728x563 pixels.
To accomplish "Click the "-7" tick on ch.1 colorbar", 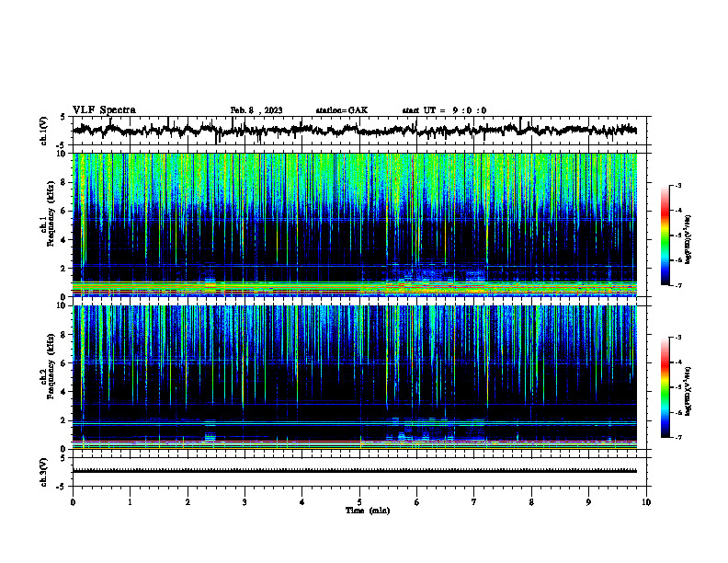I will pyautogui.click(x=678, y=285).
